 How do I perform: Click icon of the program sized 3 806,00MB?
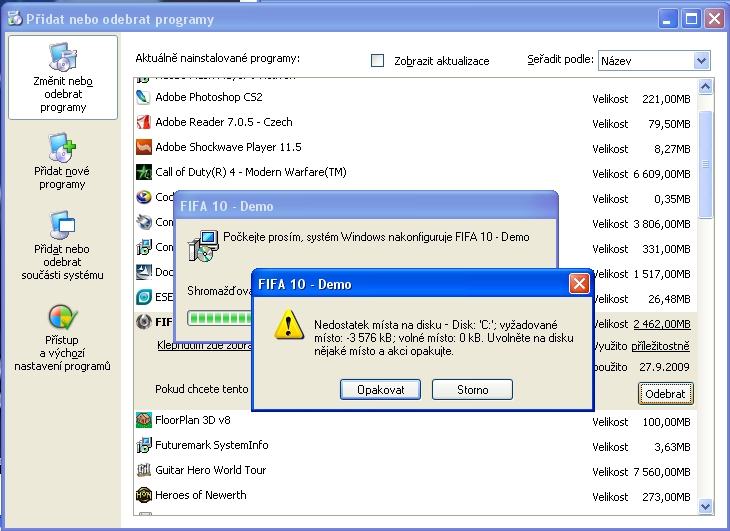143,222
